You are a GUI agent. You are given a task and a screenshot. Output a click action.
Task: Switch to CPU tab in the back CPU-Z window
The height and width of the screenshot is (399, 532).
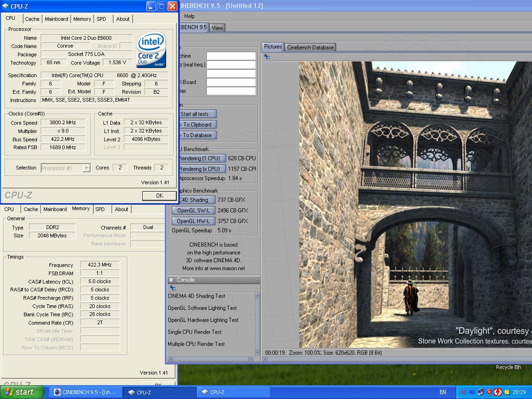(9, 209)
